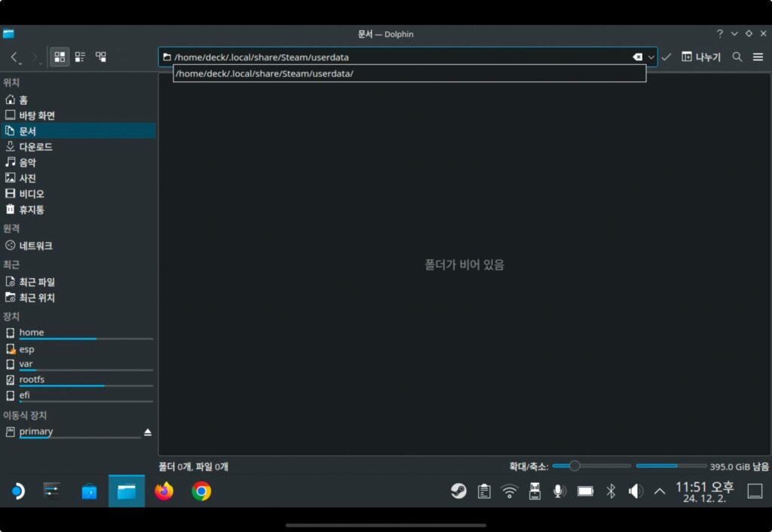Open the application launcher in the taskbar
This screenshot has height=532, width=772.
[x=17, y=491]
